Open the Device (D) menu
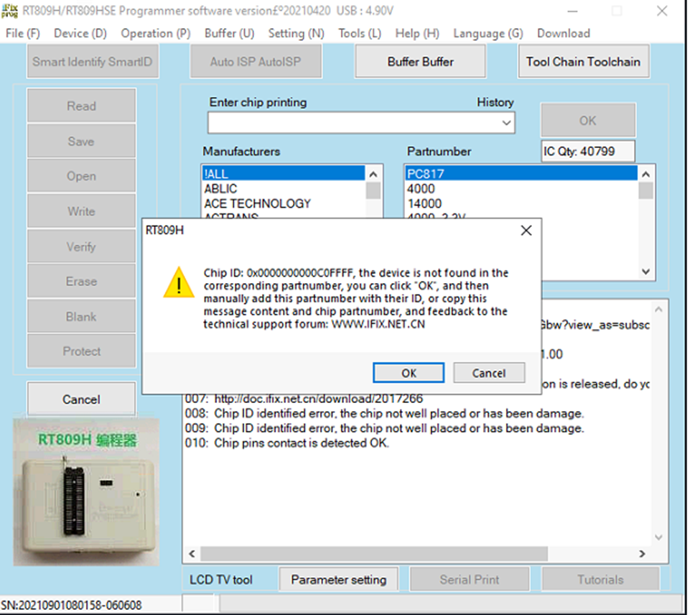The height and width of the screenshot is (615, 700). coord(80,33)
